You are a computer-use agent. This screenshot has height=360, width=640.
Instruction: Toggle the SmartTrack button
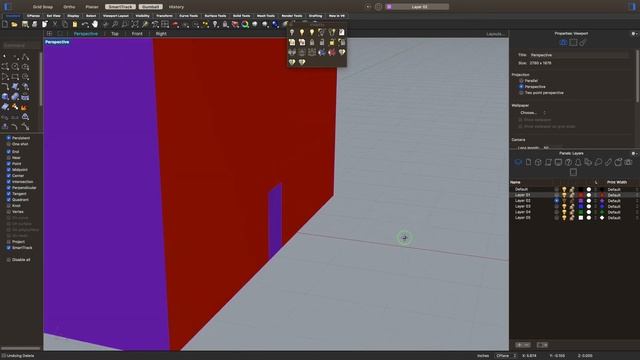click(120, 7)
